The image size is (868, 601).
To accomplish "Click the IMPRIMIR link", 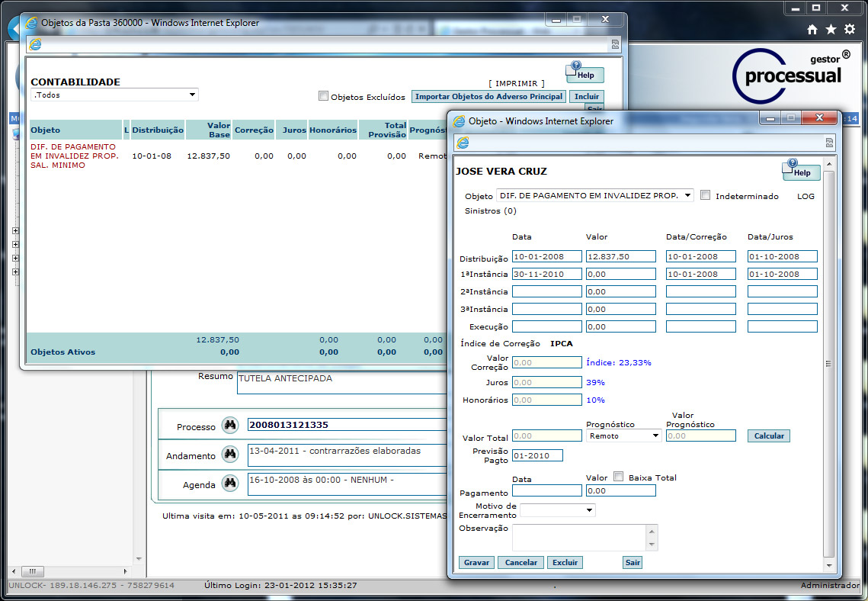I will point(517,83).
